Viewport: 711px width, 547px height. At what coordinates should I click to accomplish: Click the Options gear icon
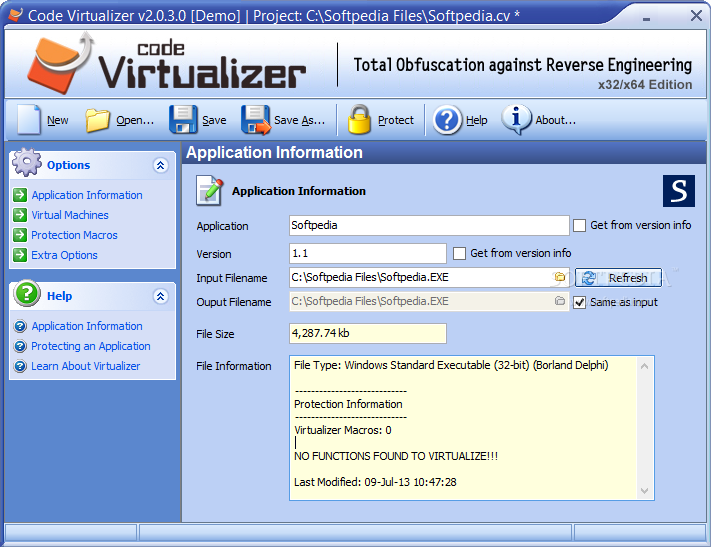[x=27, y=162]
